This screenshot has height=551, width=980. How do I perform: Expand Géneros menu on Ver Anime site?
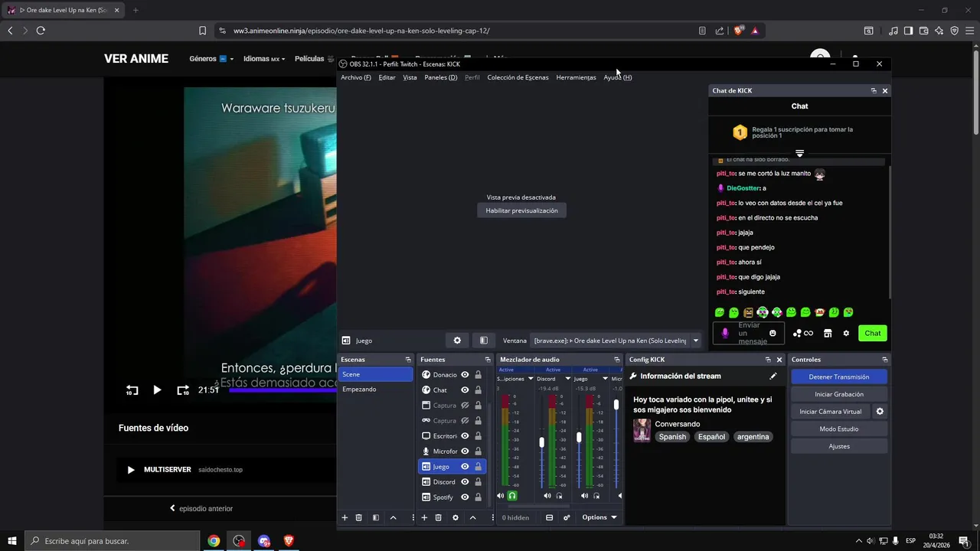[x=211, y=59]
